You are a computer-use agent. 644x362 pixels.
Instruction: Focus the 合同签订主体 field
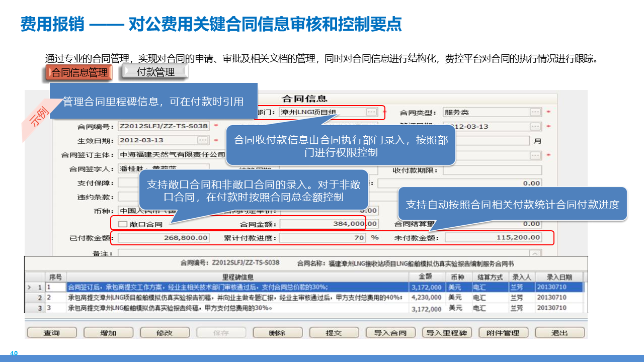pyautogui.click(x=172, y=154)
